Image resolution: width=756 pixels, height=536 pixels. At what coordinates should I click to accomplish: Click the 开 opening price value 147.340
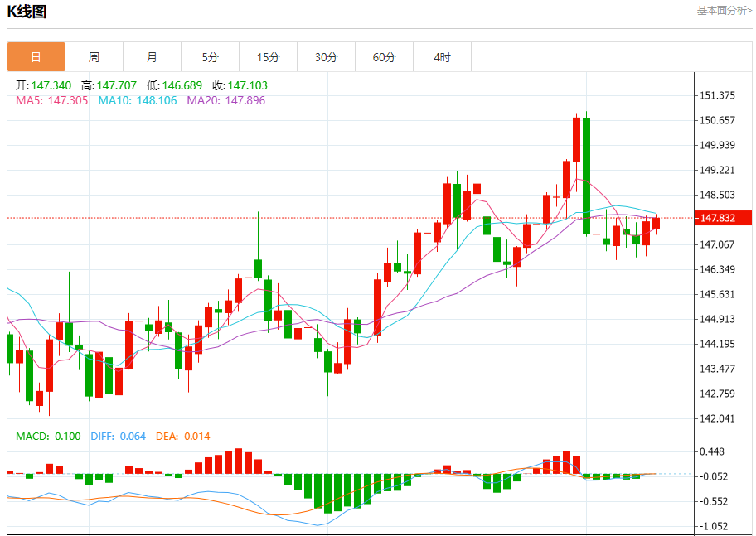(51, 85)
